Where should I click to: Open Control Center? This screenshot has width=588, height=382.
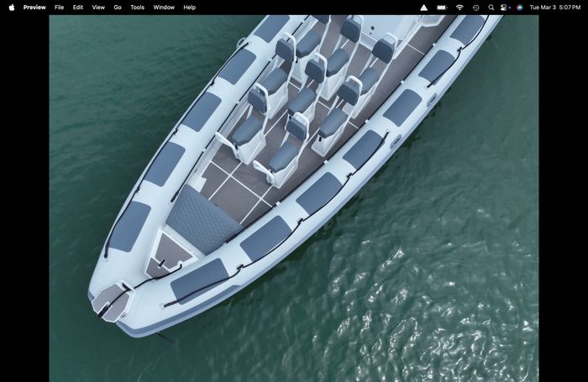pos(504,8)
